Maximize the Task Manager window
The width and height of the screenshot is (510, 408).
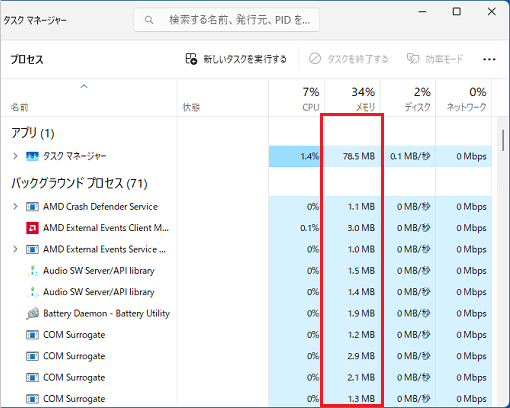coord(456,12)
